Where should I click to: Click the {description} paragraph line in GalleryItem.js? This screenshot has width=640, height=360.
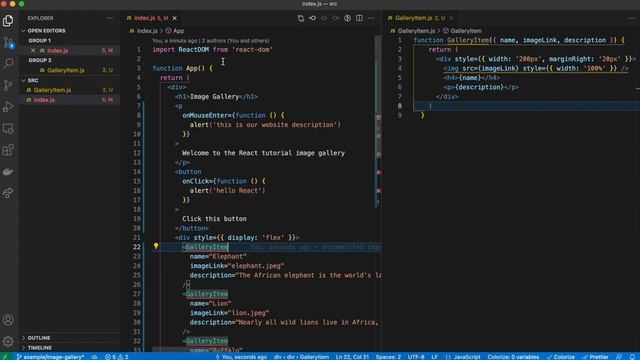[481, 87]
